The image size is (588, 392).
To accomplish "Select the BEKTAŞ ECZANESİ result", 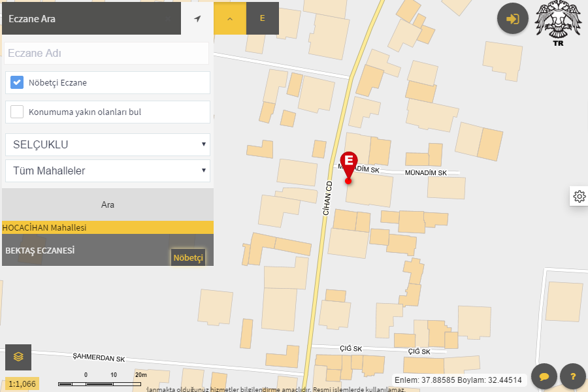I will click(78, 250).
